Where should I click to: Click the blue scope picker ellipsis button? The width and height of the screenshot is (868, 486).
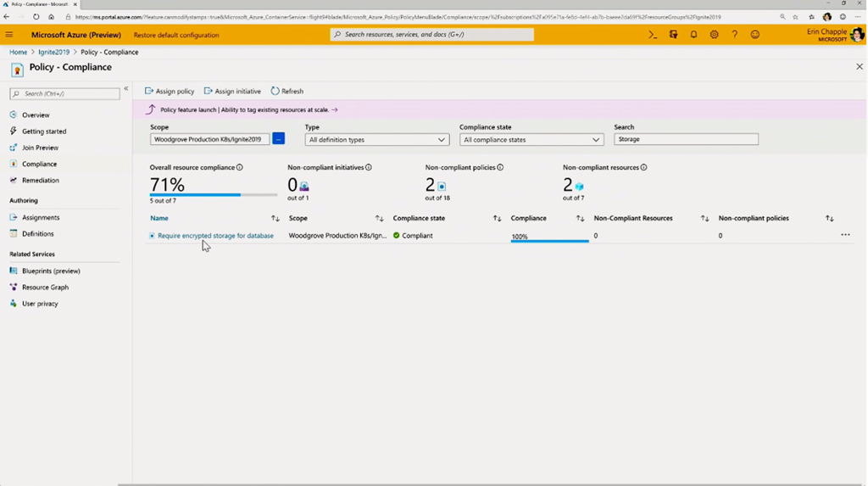pos(278,139)
